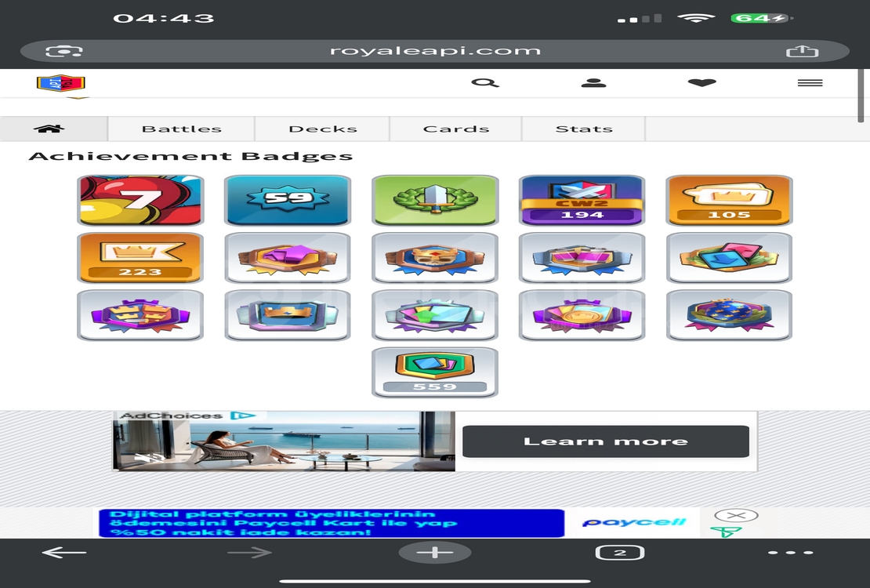
Task: Tap the blue and pink cards laurel badge
Action: click(729, 258)
